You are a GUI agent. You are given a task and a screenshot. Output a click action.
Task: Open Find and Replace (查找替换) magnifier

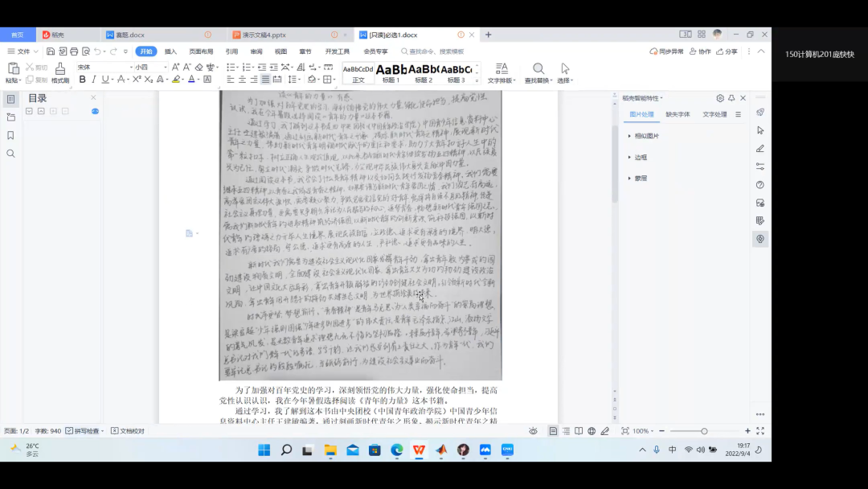pyautogui.click(x=538, y=72)
